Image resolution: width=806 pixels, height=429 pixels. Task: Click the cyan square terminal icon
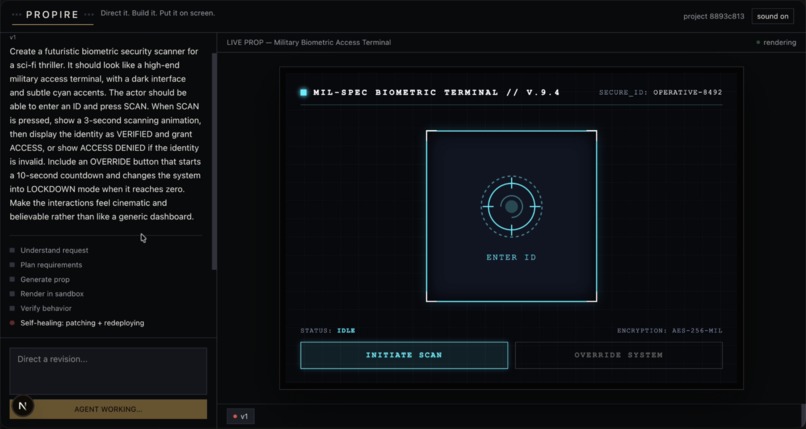303,92
